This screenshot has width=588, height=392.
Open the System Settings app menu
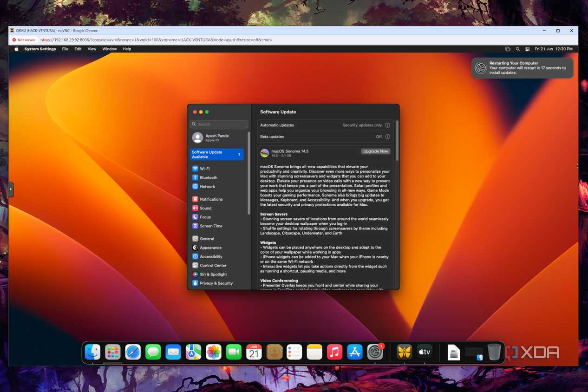click(40, 49)
